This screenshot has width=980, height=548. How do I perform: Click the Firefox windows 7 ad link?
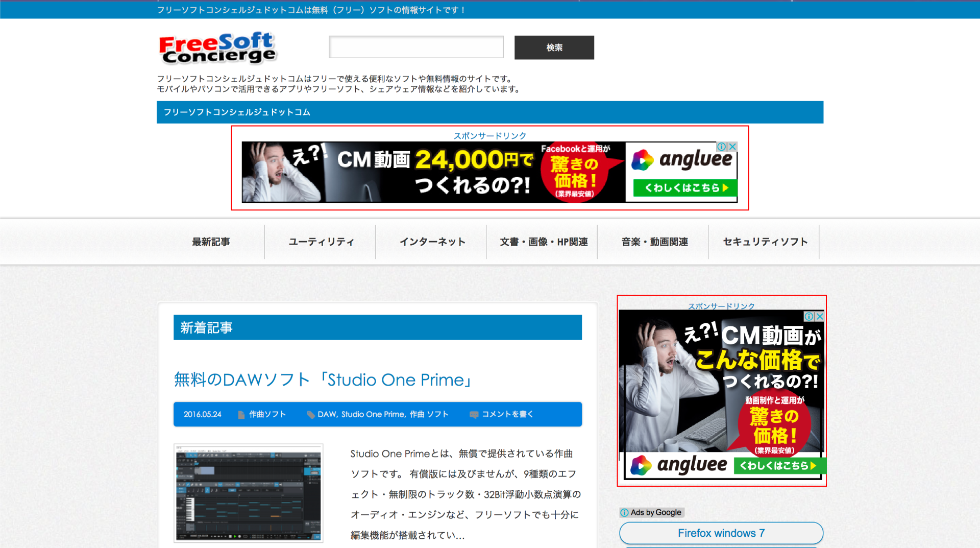(x=721, y=533)
